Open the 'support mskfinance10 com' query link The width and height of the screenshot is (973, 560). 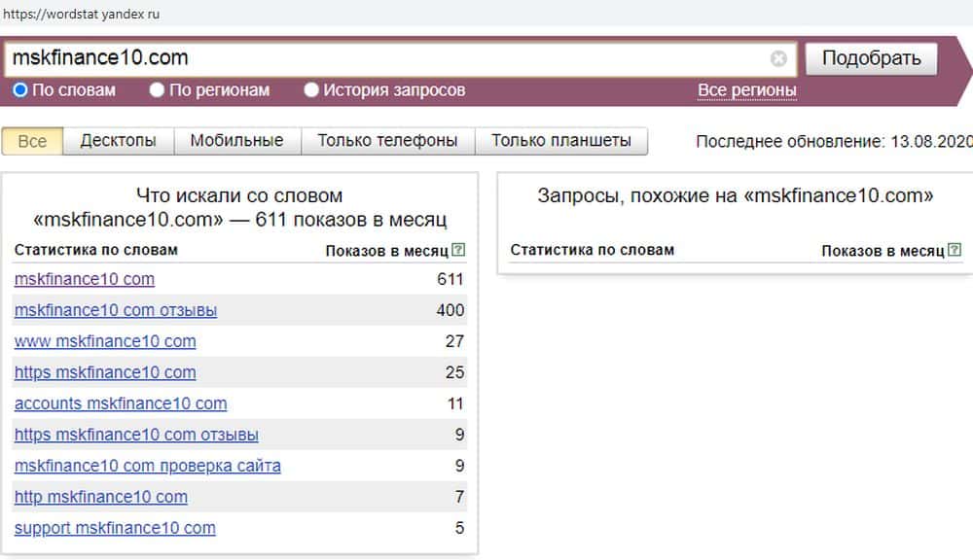115,528
